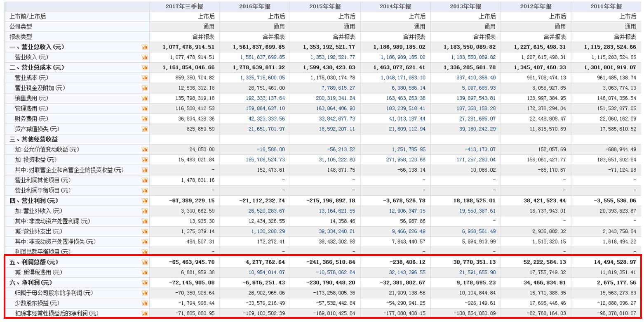View chart for 归属于母公司股东的净利润
The height and width of the screenshot is (322, 644).
tap(145, 293)
